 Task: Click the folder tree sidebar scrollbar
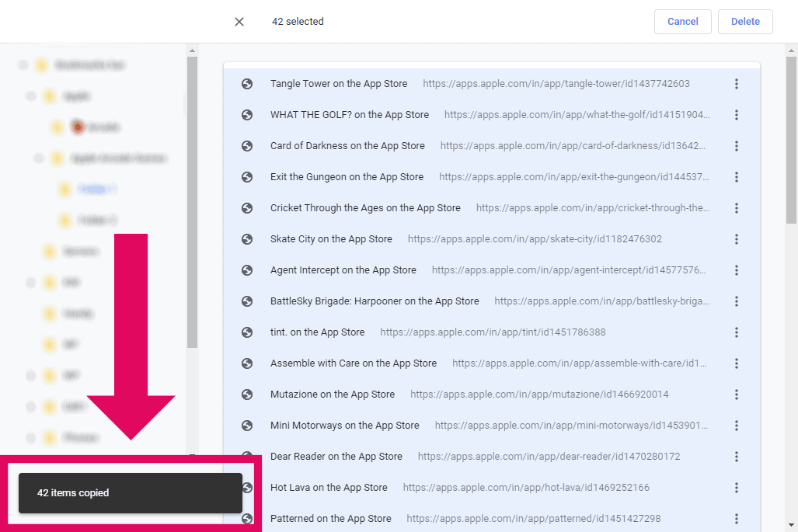click(x=192, y=202)
